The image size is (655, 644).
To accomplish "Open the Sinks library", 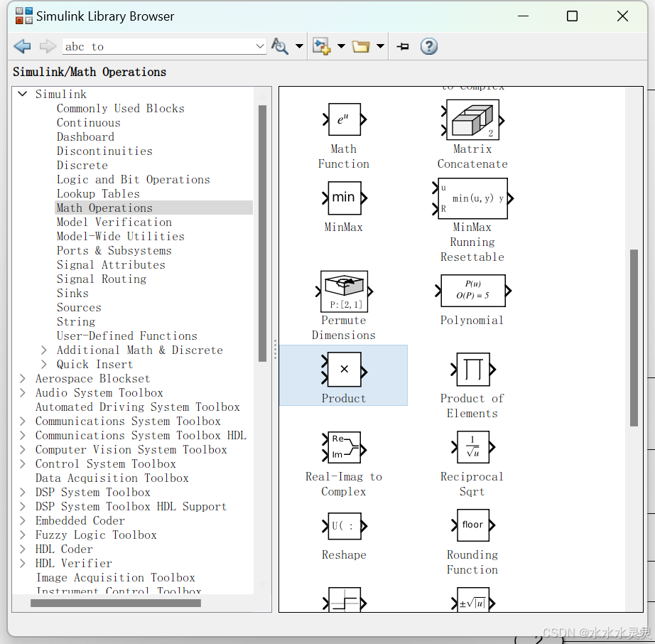I will click(x=72, y=293).
